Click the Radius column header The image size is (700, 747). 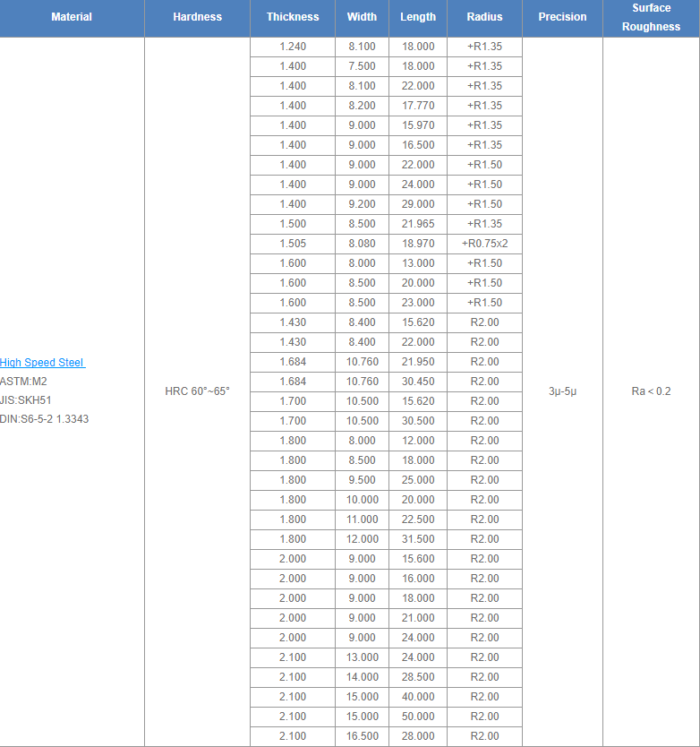point(485,17)
